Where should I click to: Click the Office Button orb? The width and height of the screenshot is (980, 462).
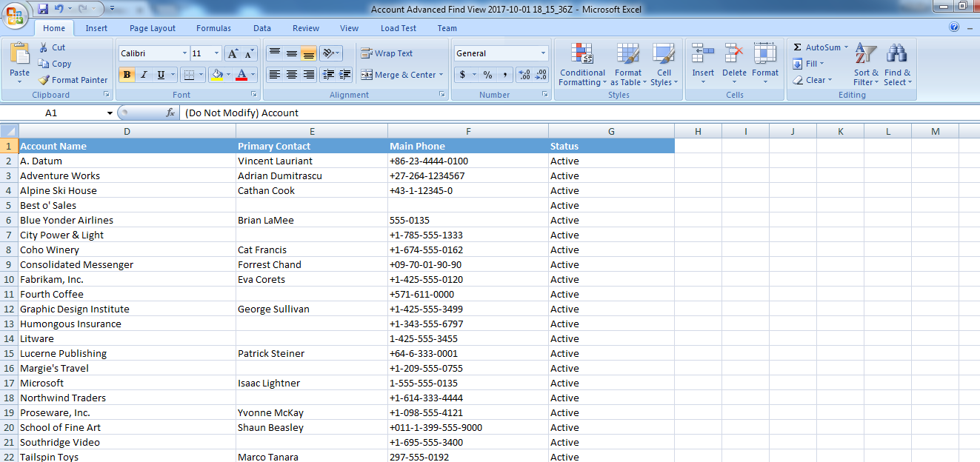pos(15,14)
